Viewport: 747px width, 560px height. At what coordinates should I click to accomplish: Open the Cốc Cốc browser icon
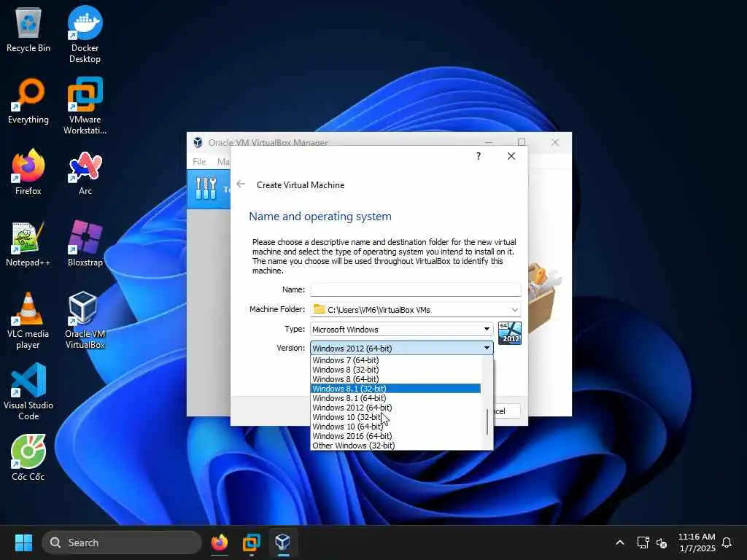click(28, 458)
